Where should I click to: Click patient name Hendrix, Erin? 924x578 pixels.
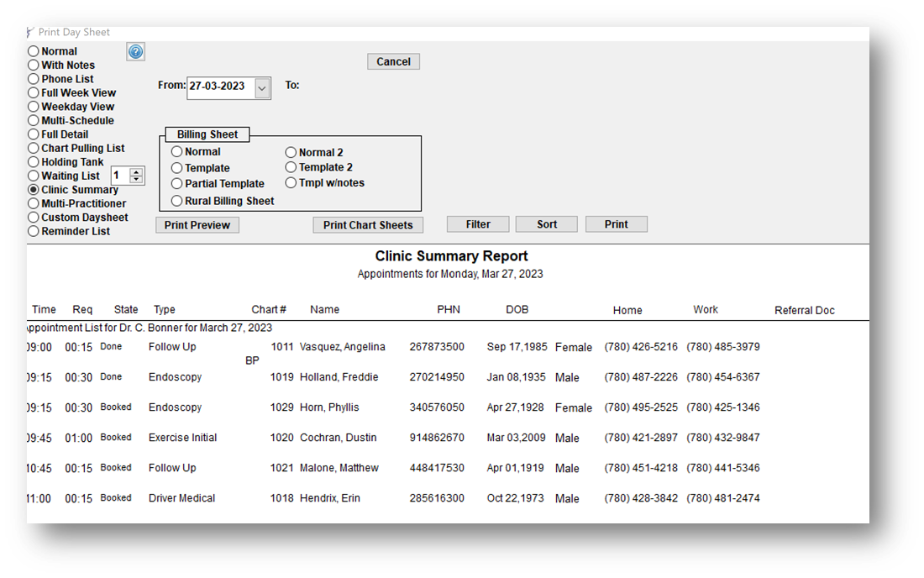(x=330, y=498)
